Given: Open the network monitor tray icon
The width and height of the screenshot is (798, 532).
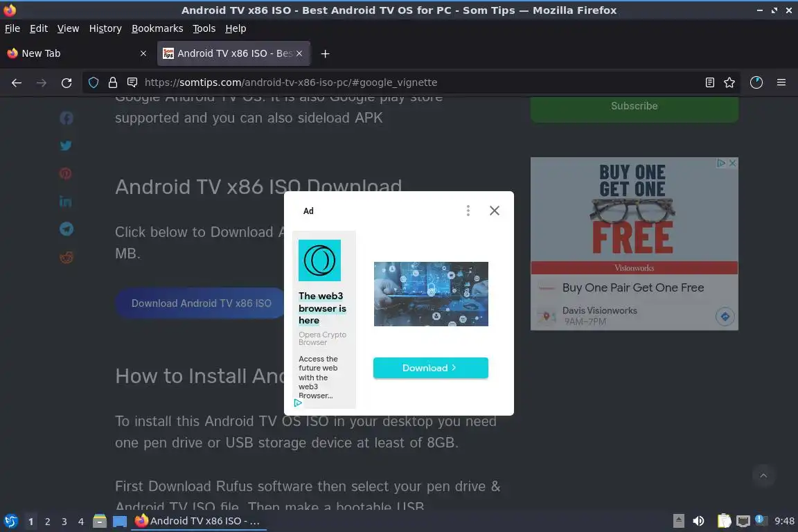Looking at the screenshot, I should click(743, 521).
